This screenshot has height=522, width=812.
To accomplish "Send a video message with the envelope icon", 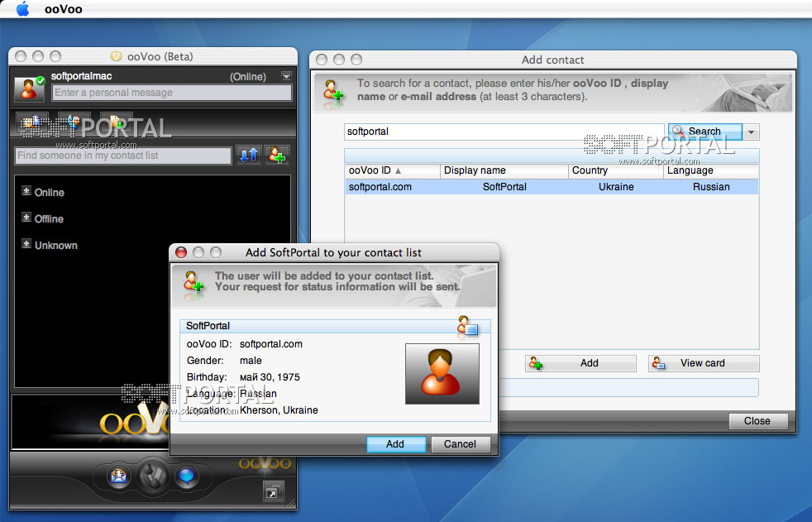I will pos(119,476).
